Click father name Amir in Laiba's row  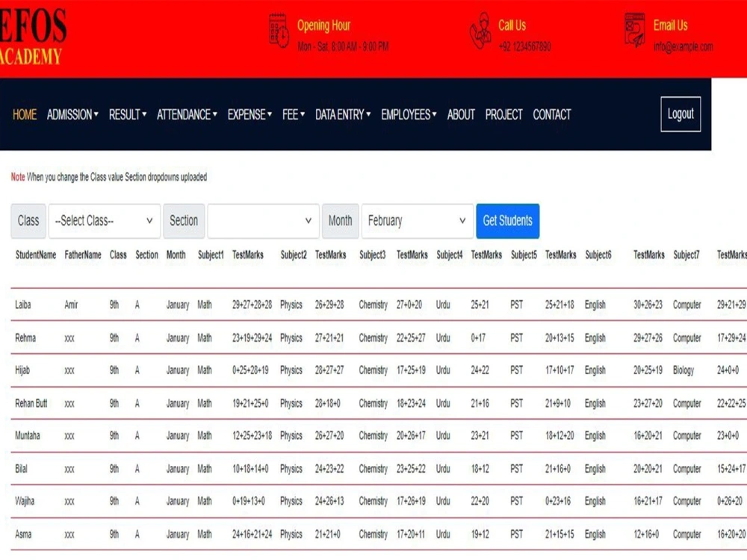tap(71, 305)
